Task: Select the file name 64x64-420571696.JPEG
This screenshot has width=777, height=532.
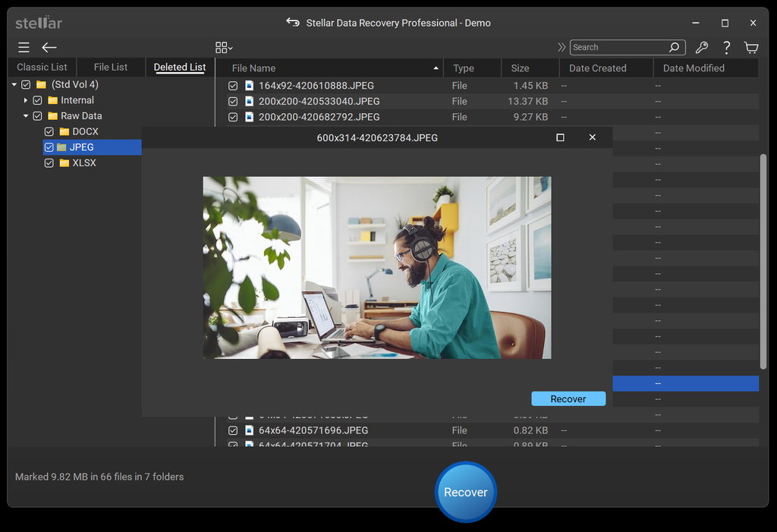Action: pos(313,431)
